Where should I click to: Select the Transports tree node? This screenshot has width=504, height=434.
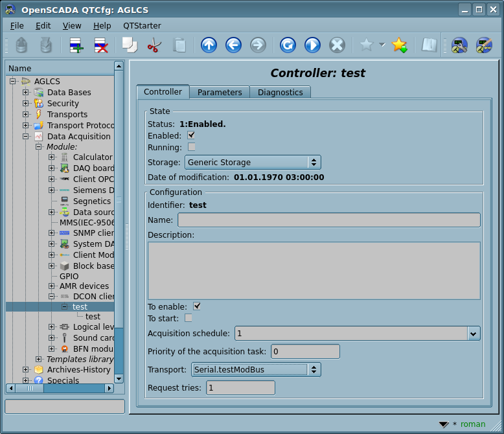67,115
